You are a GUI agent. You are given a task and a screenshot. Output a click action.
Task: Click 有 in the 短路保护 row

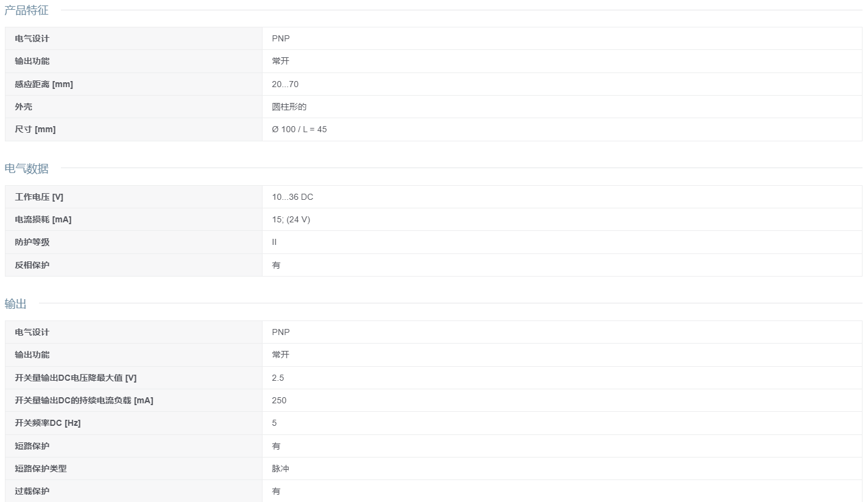277,446
